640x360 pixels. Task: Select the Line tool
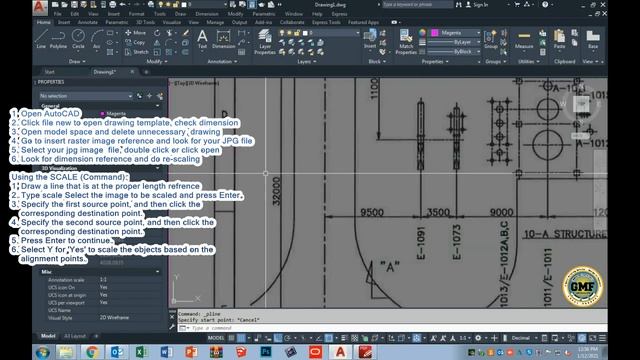41,39
